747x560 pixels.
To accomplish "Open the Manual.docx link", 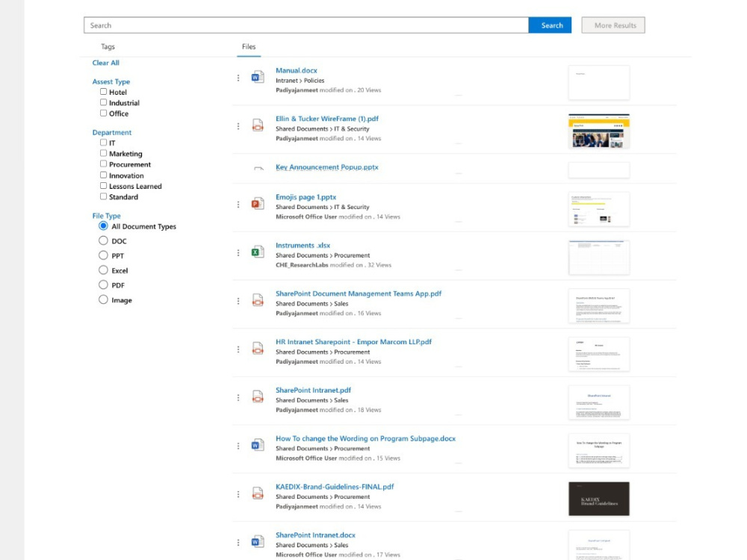I will click(297, 70).
